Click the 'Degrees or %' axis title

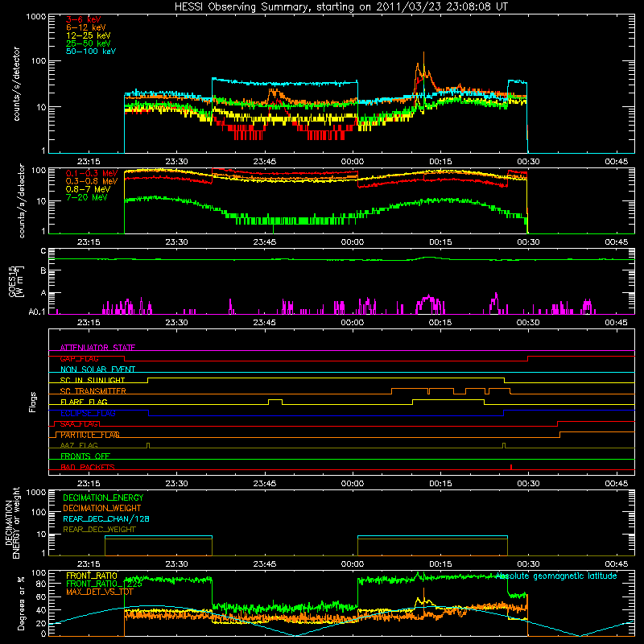(21, 603)
